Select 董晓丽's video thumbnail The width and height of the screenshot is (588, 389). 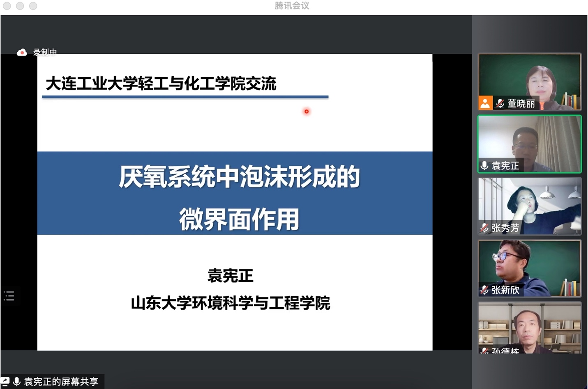(x=529, y=81)
